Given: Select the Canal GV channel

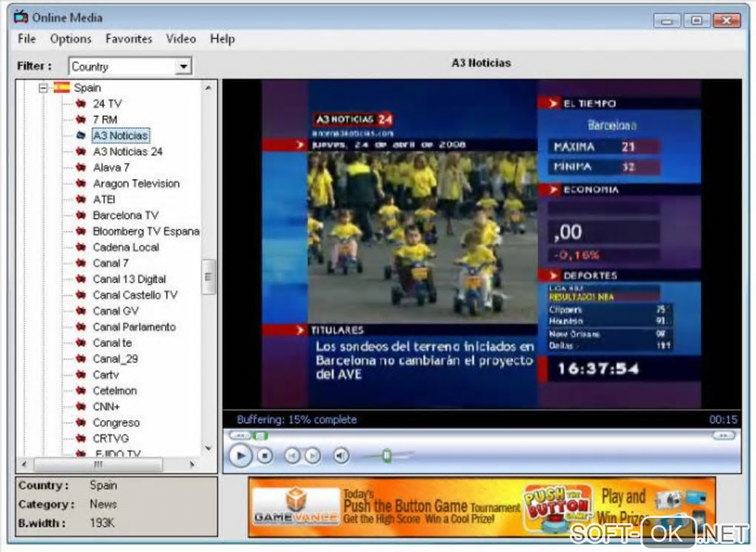Looking at the screenshot, I should click(116, 310).
